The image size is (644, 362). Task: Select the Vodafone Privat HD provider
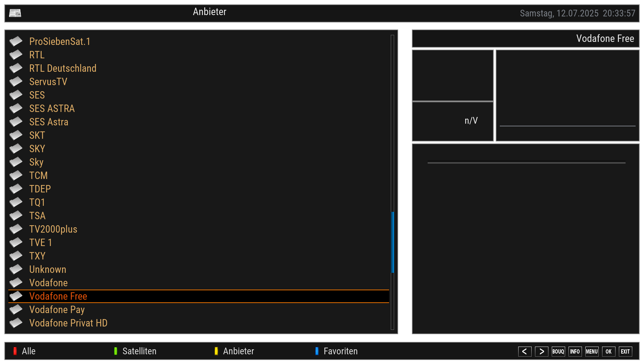tap(199, 323)
